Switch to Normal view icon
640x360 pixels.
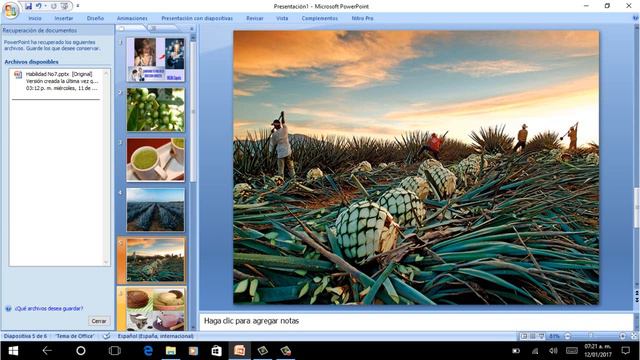point(524,336)
